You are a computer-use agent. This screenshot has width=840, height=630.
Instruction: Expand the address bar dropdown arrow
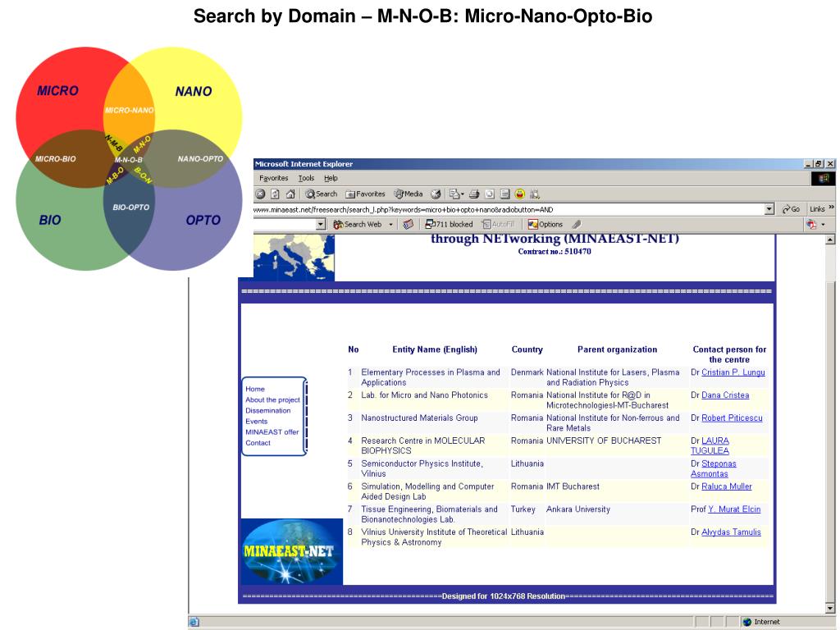pyautogui.click(x=769, y=209)
